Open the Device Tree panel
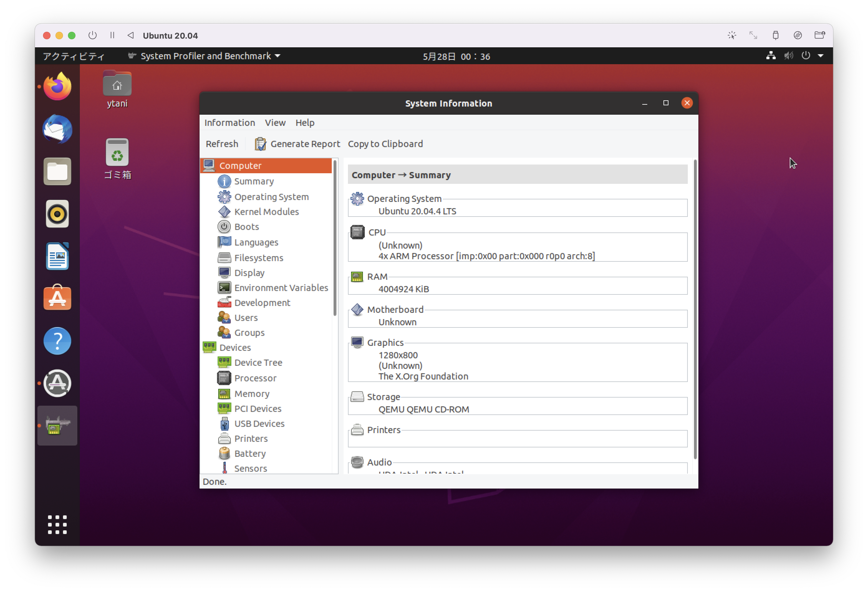Viewport: 868px width, 592px height. tap(258, 363)
